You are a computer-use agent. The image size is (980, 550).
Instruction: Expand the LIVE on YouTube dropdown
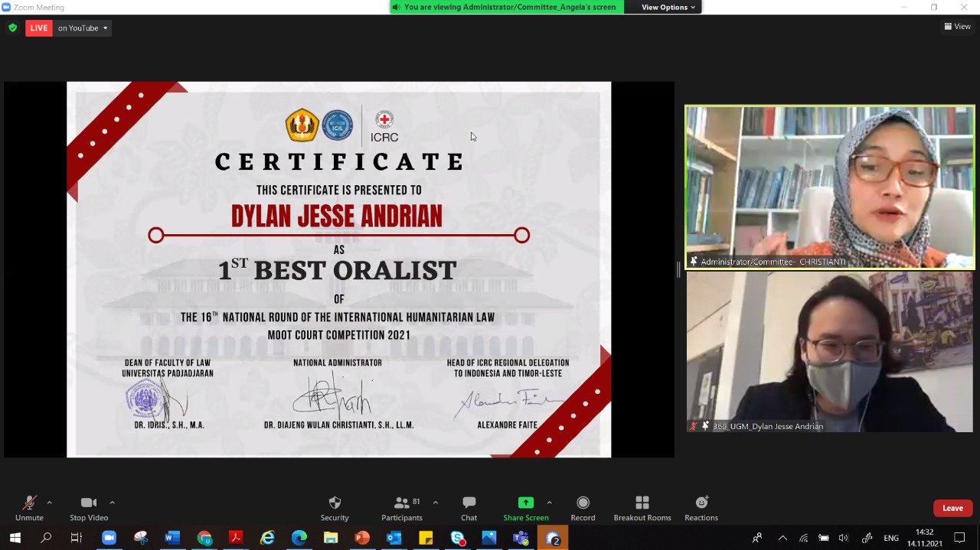click(105, 28)
